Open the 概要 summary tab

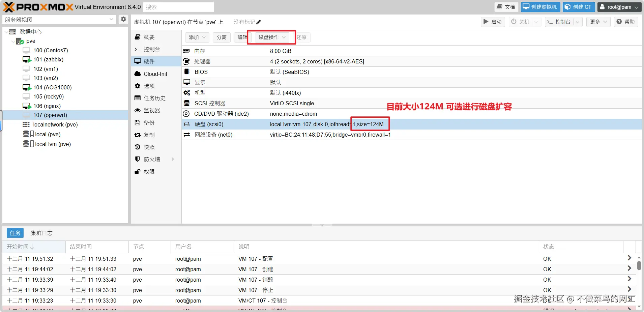(156, 37)
